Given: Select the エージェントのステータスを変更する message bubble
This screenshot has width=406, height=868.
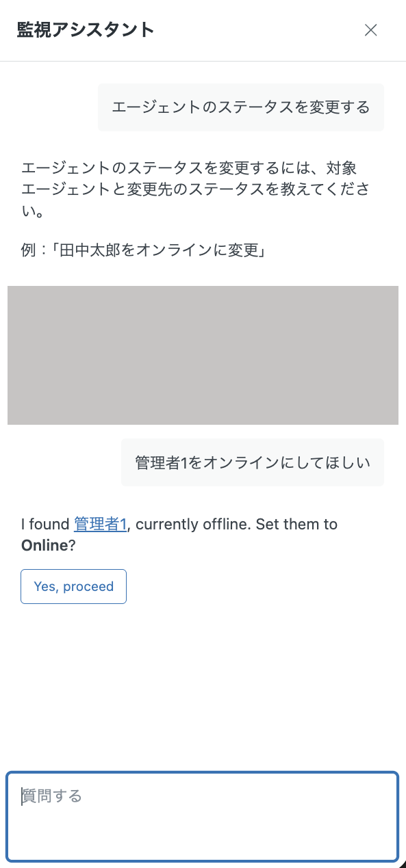Looking at the screenshot, I should 241,107.
